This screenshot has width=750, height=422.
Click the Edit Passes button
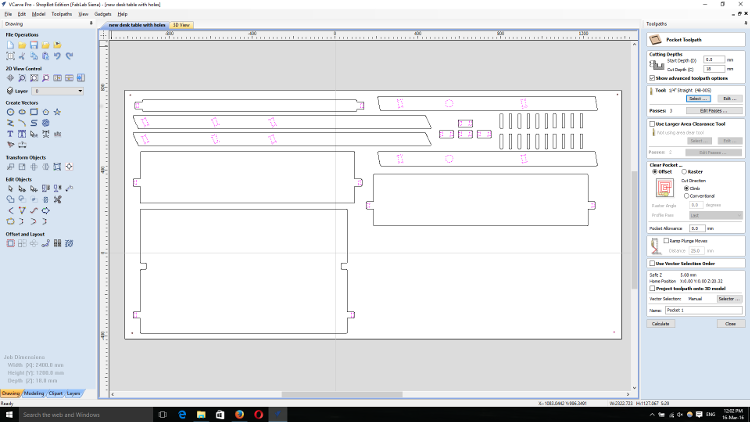click(714, 111)
